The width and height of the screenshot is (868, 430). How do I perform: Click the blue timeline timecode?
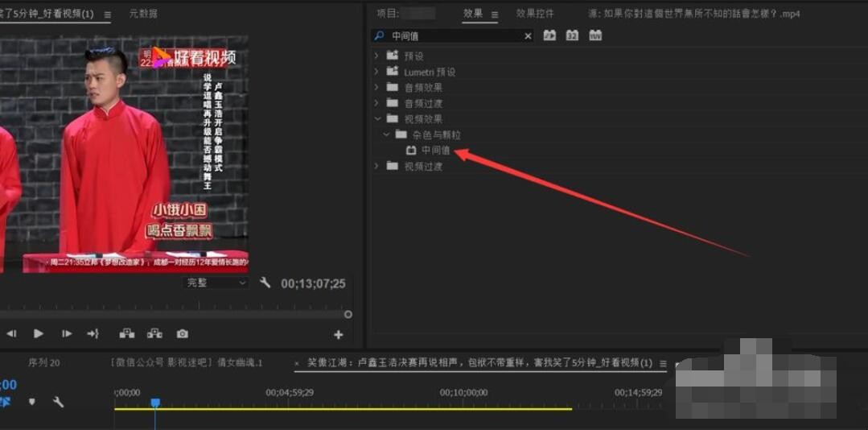8,385
